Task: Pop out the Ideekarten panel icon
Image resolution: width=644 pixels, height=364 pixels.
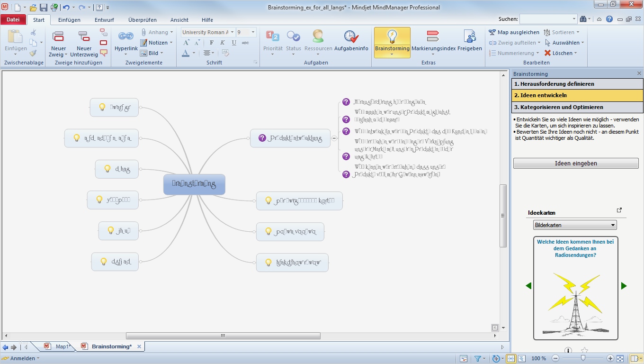Action: point(619,210)
